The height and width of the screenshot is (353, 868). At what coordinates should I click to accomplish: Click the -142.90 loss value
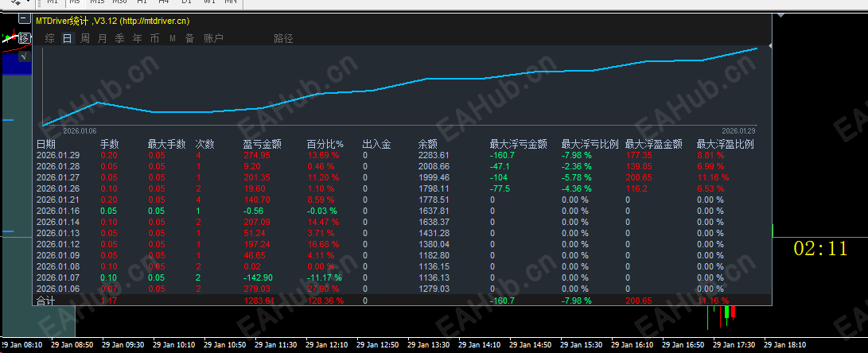(x=258, y=277)
